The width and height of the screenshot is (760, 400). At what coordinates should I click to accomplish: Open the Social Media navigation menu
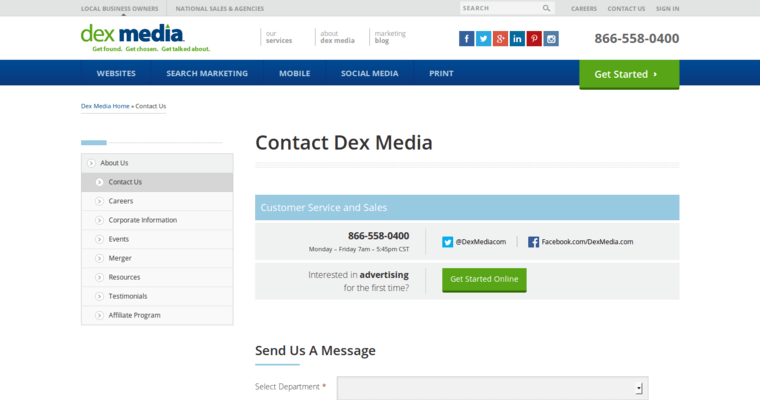pos(369,73)
